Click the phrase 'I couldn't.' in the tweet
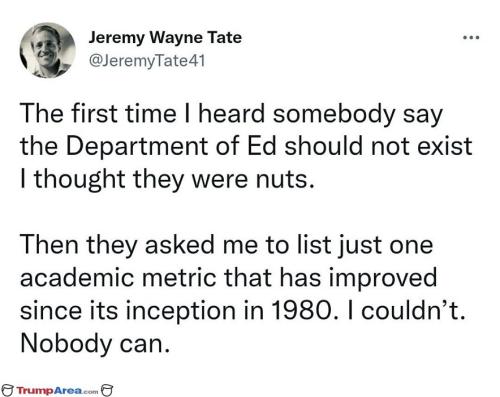The width and height of the screenshot is (500, 397). (407, 311)
